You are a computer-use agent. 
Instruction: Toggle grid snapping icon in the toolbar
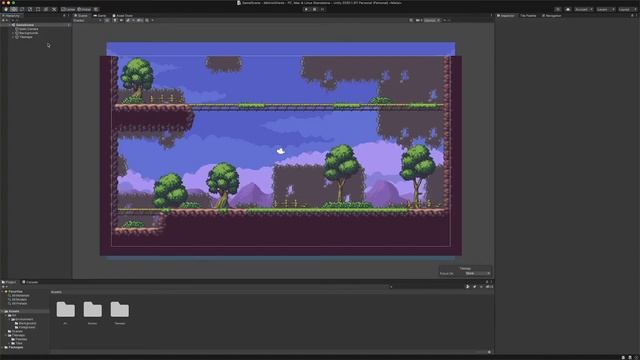[96, 9]
